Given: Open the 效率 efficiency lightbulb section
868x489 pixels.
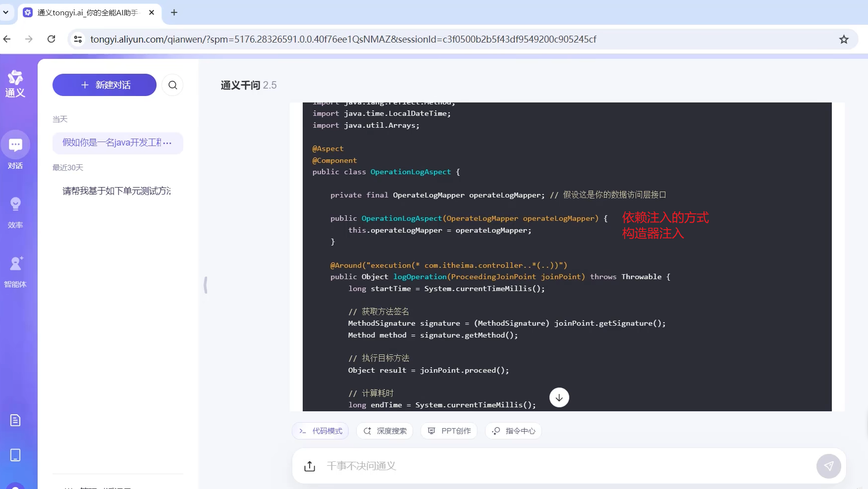Looking at the screenshot, I should point(15,212).
